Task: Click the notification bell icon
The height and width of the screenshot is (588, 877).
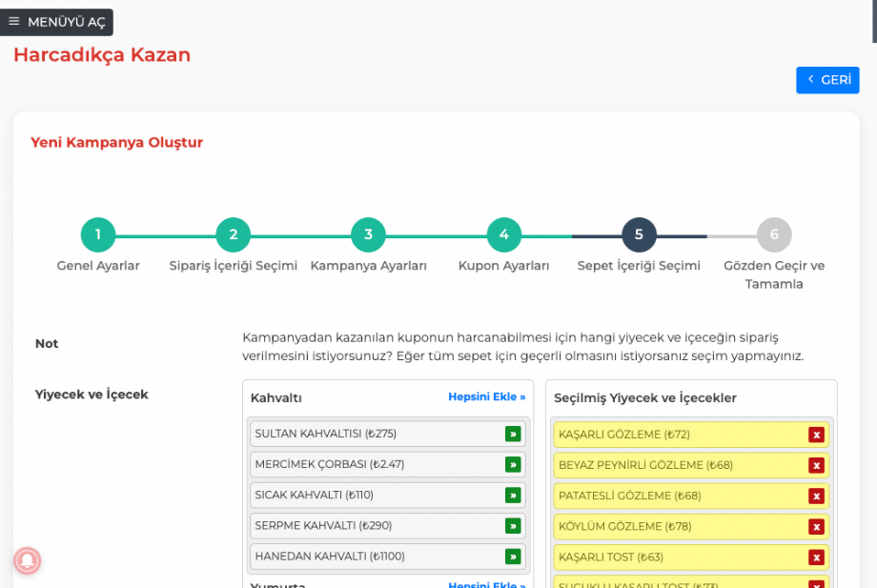Action: tap(27, 560)
